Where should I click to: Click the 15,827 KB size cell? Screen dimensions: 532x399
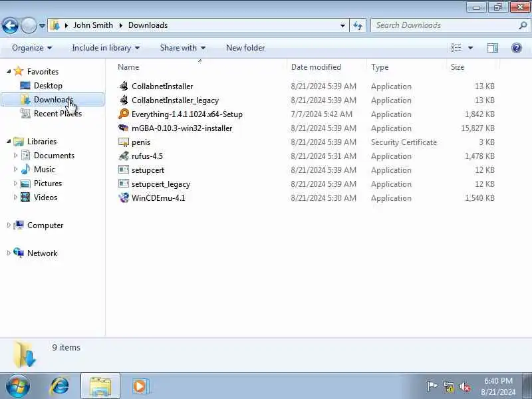pyautogui.click(x=477, y=128)
